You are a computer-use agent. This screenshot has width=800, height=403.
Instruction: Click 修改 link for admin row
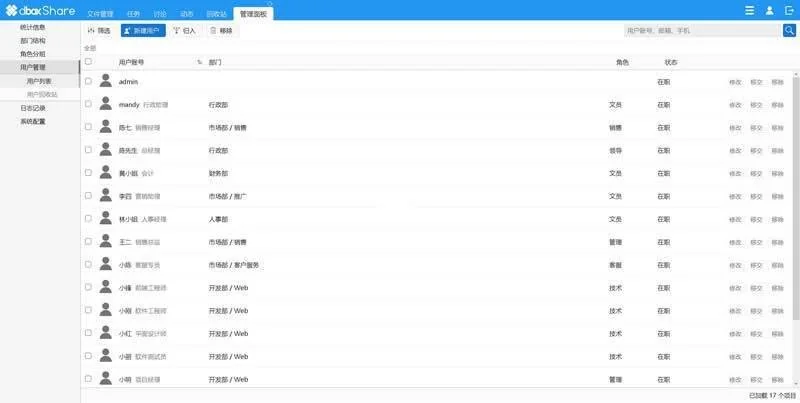pyautogui.click(x=735, y=81)
